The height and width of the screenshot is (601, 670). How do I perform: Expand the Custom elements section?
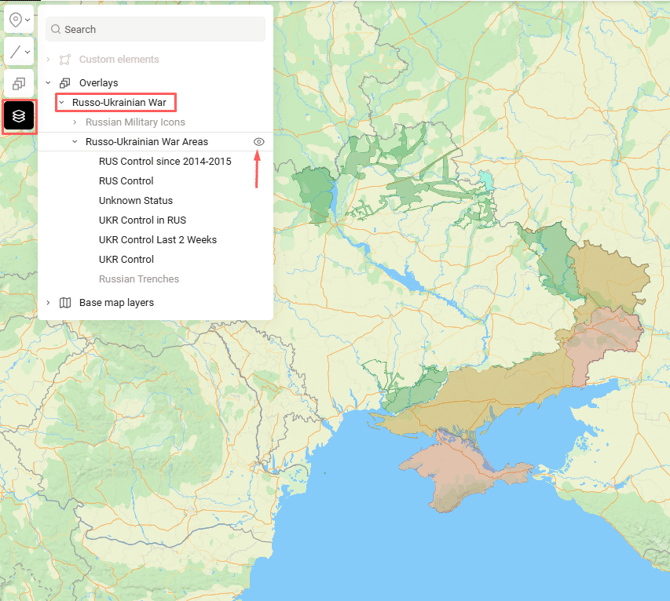[x=48, y=60]
